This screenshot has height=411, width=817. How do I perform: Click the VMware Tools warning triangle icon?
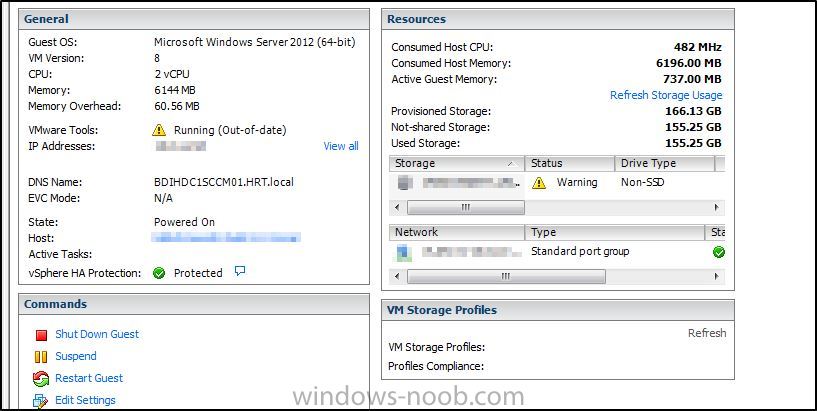(x=159, y=130)
